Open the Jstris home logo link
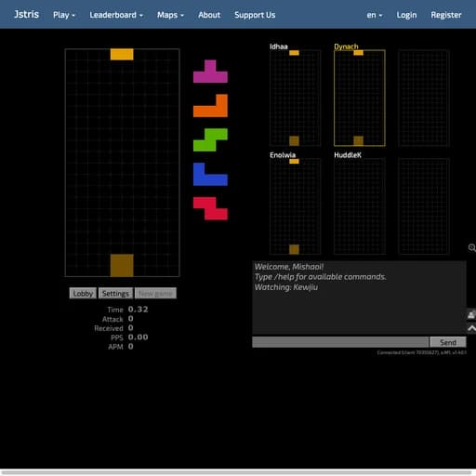The image size is (476, 476). [26, 14]
